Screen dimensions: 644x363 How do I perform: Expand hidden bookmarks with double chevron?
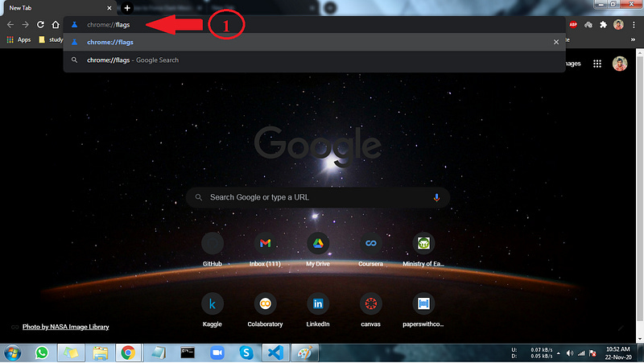click(x=633, y=39)
